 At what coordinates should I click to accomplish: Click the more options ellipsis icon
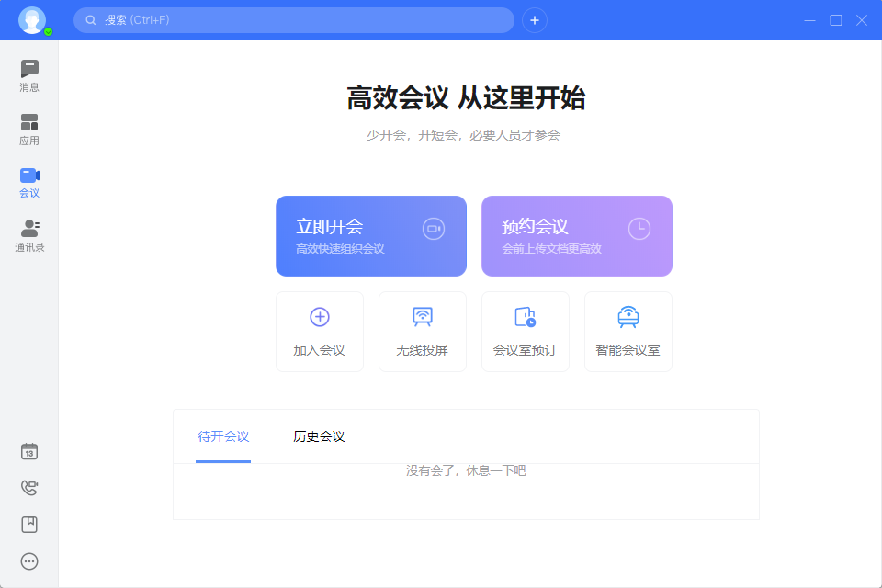click(x=29, y=560)
